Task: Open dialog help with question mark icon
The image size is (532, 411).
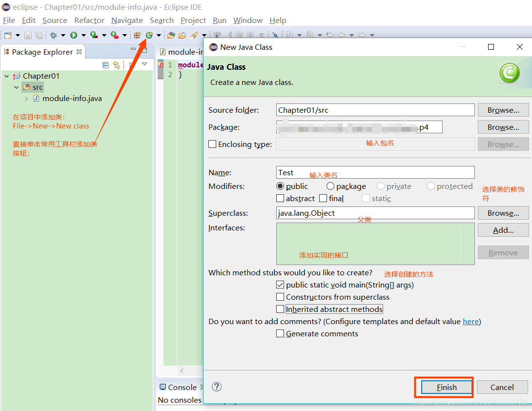Action: pos(217,387)
